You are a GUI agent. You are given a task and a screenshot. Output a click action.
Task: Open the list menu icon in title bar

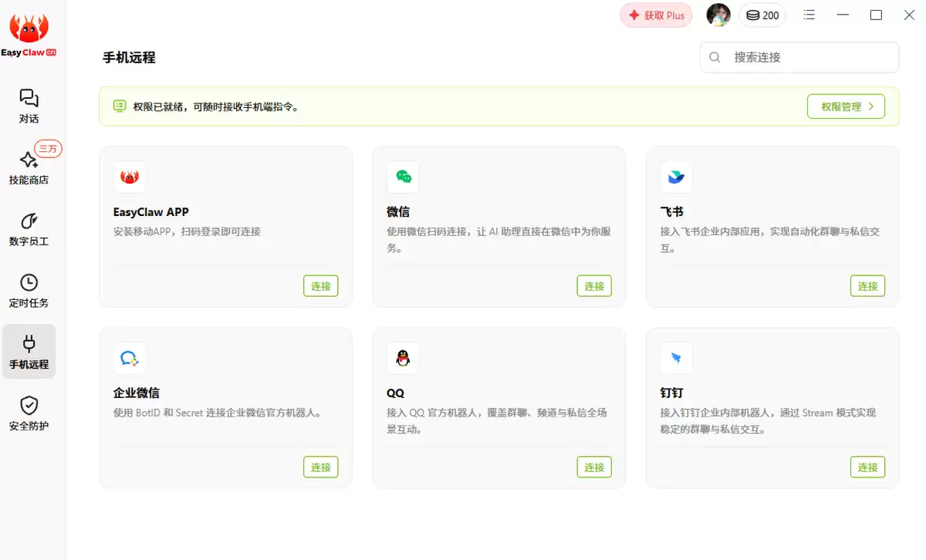pos(809,15)
